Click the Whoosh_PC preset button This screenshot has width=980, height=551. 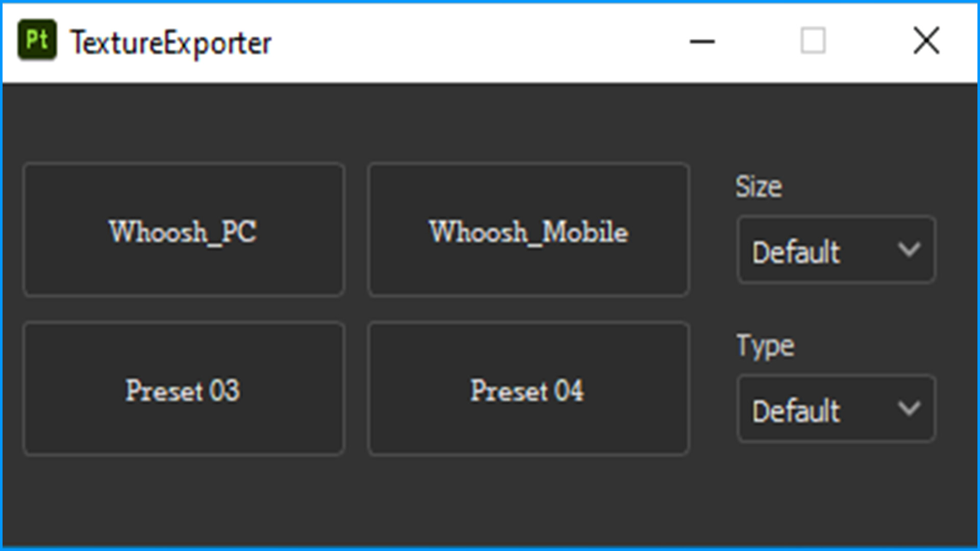click(184, 230)
